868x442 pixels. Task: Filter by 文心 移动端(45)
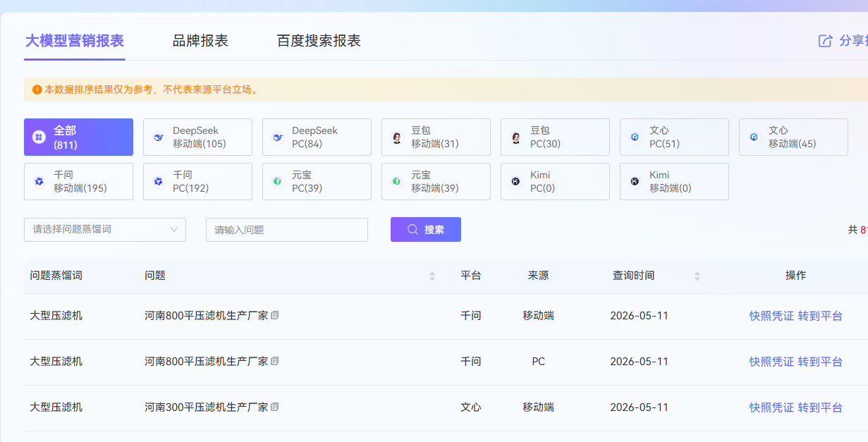[793, 137]
